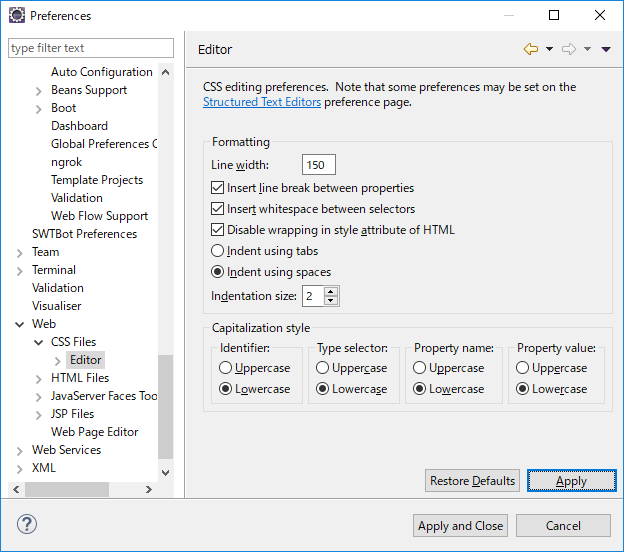Screen dimensions: 624x552
Task: Click the Restore Defaults button
Action: [x=472, y=481]
